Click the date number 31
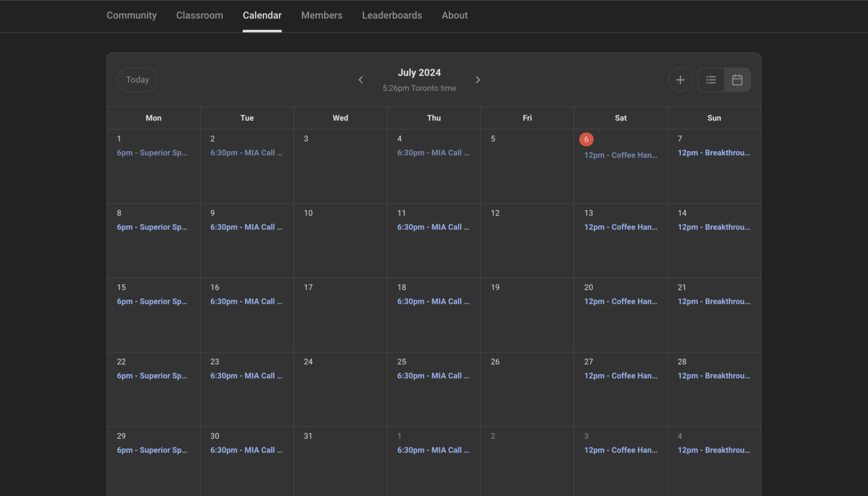This screenshot has height=496, width=868. click(x=308, y=436)
